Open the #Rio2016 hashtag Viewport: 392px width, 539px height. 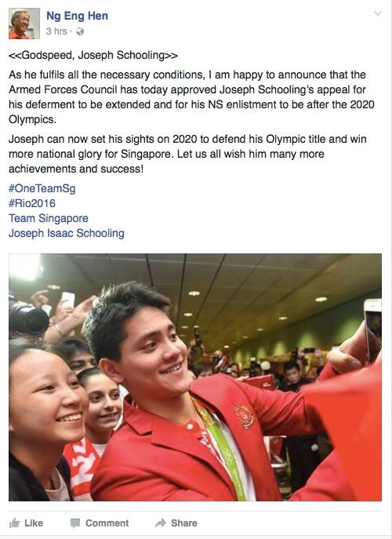pos(32,203)
